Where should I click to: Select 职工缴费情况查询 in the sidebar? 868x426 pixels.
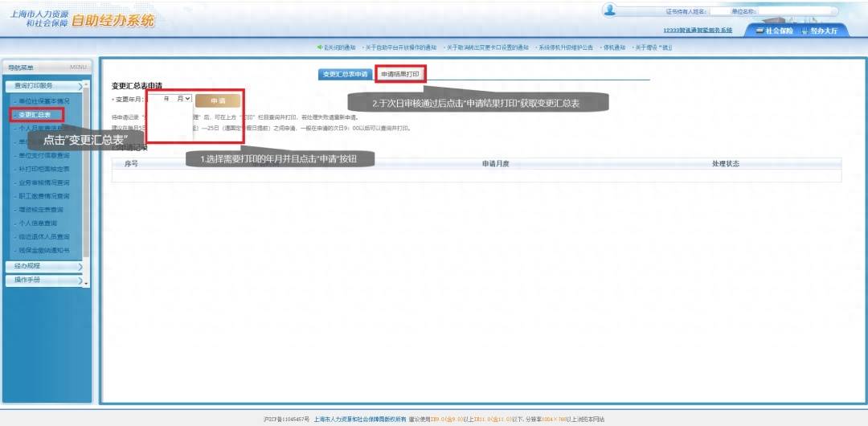43,196
